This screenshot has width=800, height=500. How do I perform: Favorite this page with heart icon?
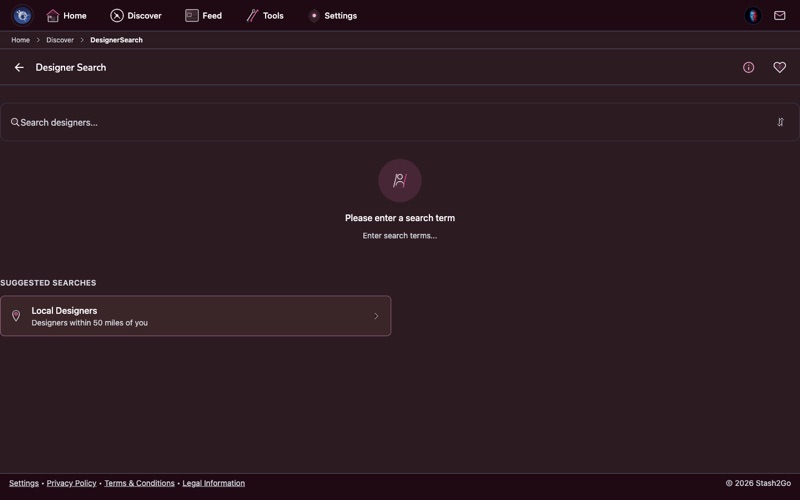pyautogui.click(x=779, y=67)
